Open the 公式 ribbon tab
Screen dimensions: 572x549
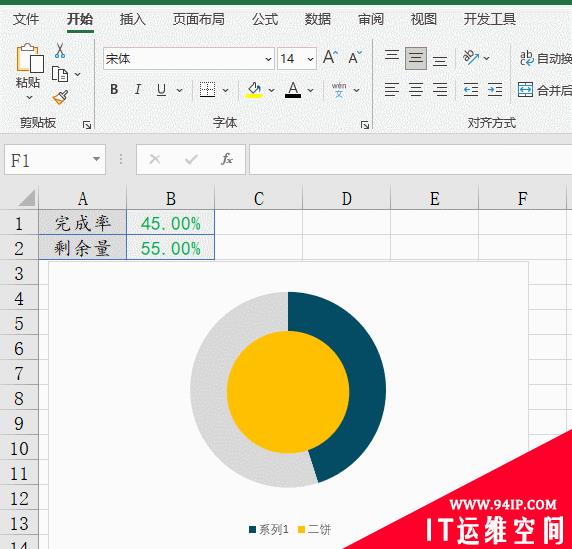pos(265,19)
